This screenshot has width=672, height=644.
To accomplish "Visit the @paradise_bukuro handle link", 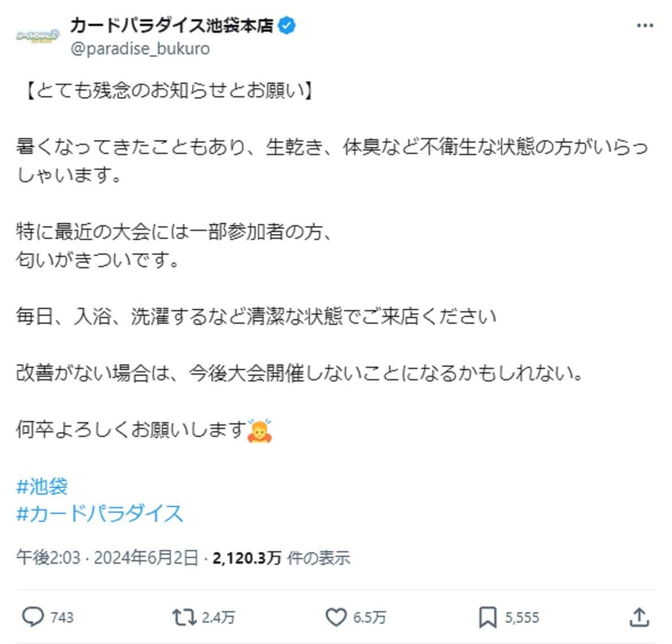I will point(140,49).
